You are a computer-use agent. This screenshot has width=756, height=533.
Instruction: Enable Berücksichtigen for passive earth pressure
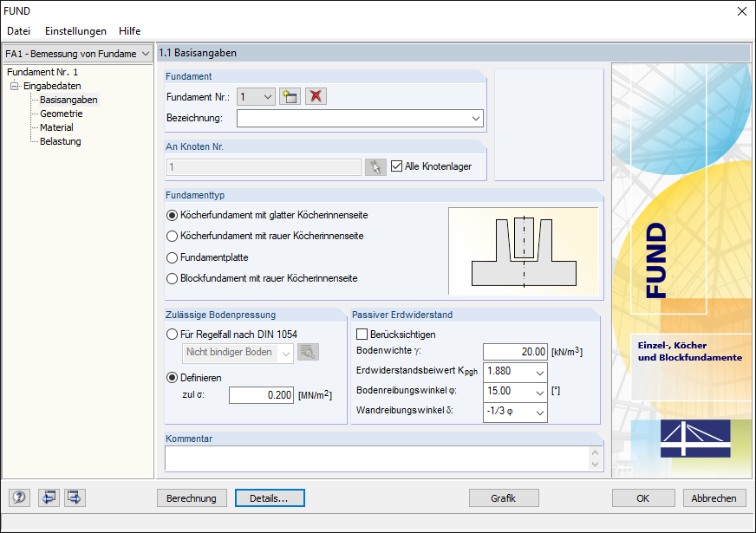tap(362, 334)
